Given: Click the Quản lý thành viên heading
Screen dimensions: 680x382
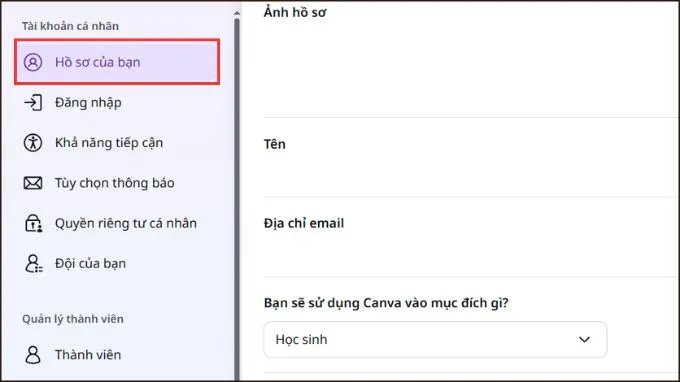Looking at the screenshot, I should (x=73, y=319).
